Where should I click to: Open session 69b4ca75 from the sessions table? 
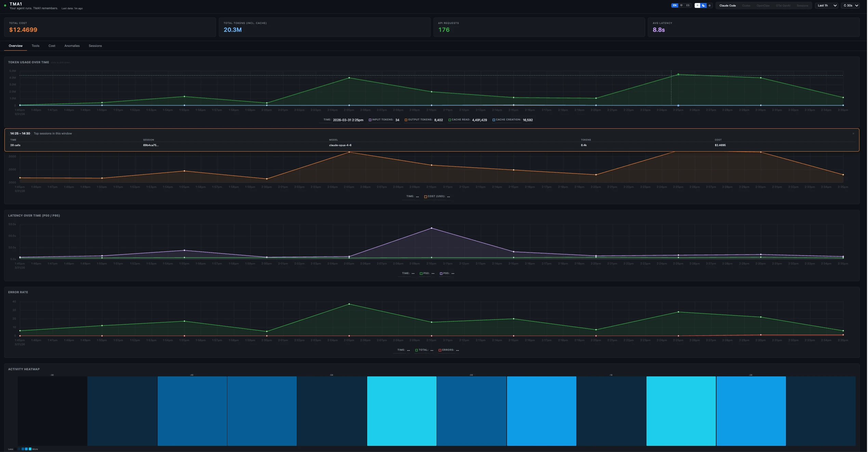click(151, 145)
